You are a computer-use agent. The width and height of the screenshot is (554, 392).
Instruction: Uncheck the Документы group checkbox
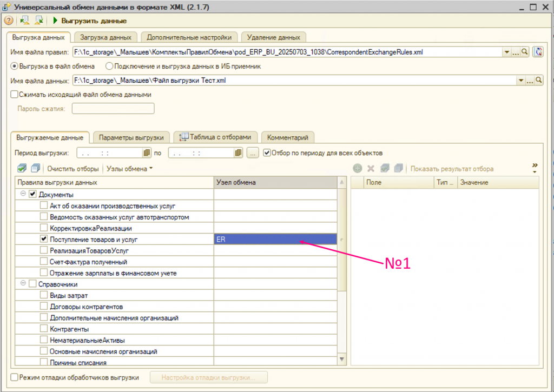click(32, 194)
